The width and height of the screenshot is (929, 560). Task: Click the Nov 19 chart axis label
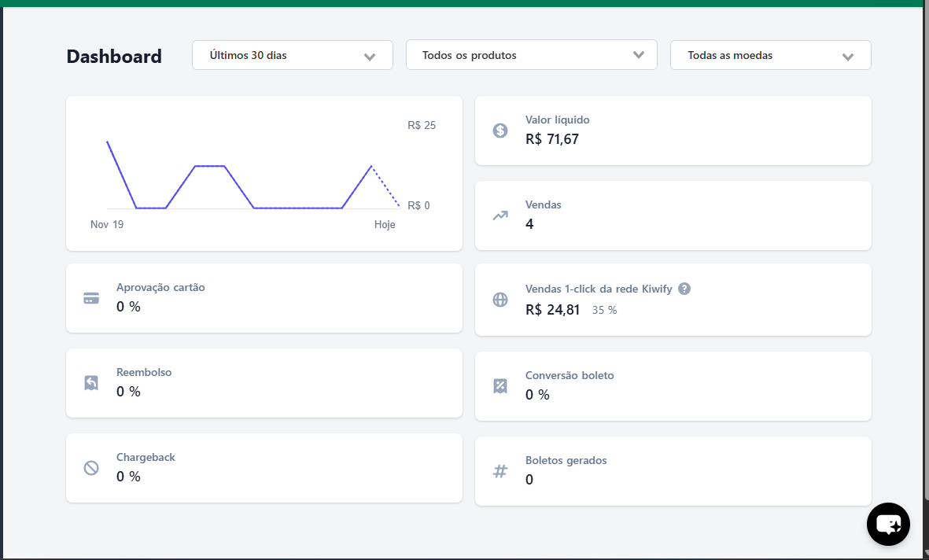(107, 225)
